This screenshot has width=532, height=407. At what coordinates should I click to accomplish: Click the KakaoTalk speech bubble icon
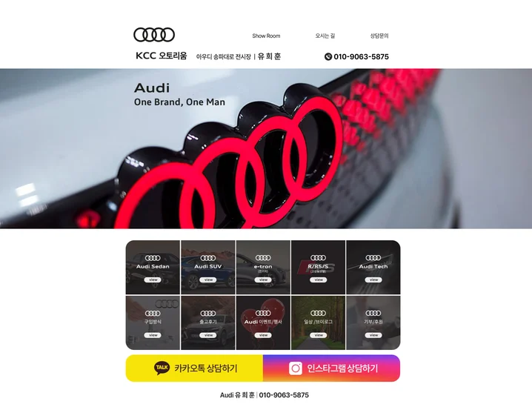pos(162,368)
